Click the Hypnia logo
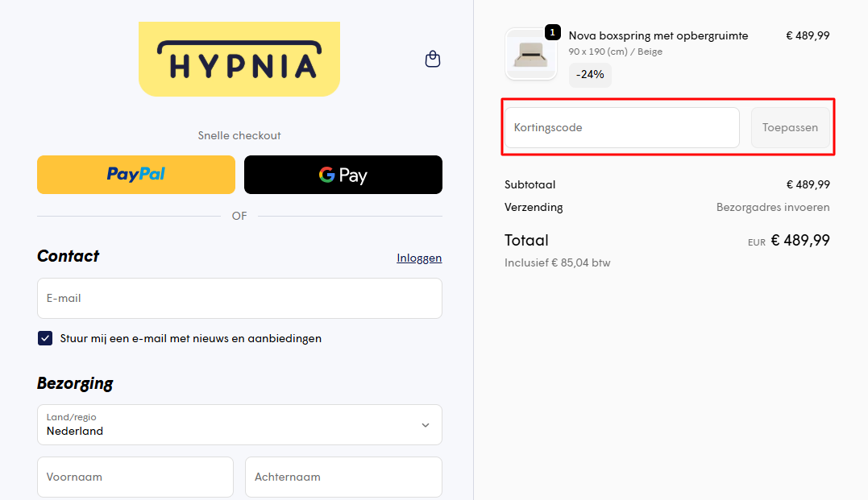The height and width of the screenshot is (500, 868). click(239, 59)
